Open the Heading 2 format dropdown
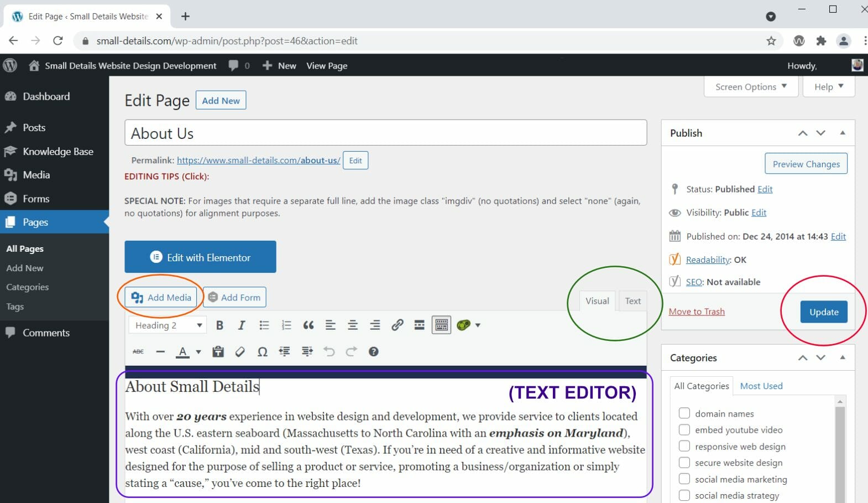This screenshot has height=503, width=868. coord(168,325)
